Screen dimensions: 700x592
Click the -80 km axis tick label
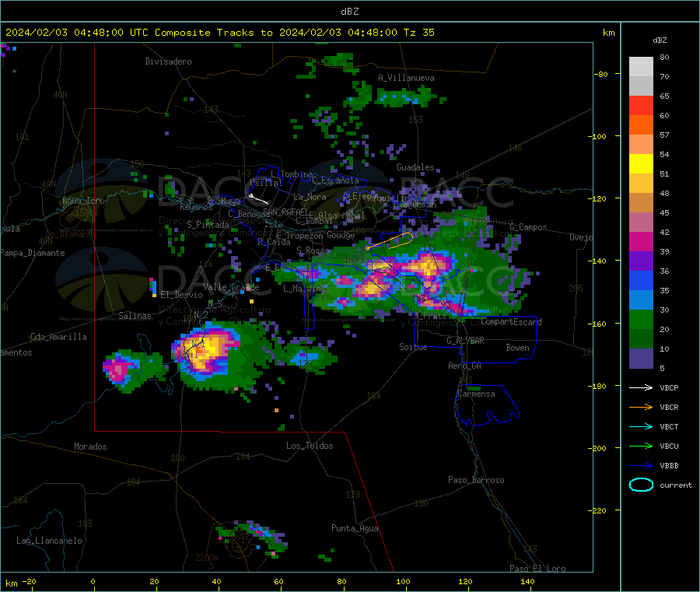pyautogui.click(x=601, y=74)
